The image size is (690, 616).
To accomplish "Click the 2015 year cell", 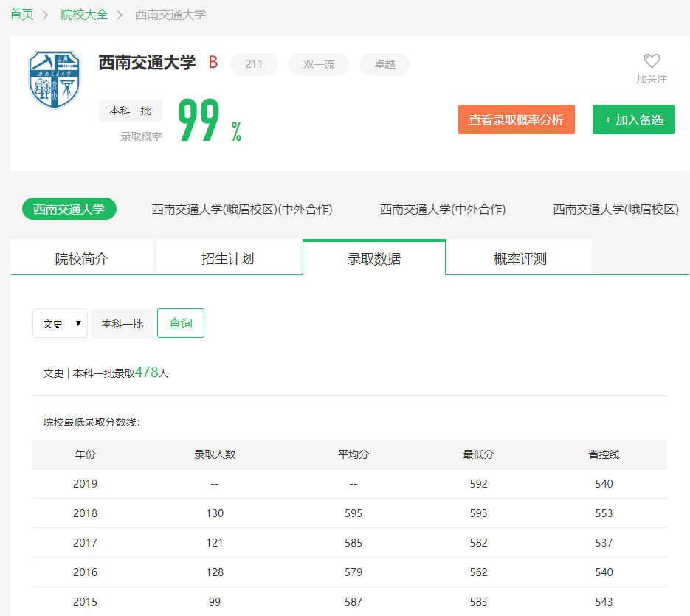I will pos(85,602).
